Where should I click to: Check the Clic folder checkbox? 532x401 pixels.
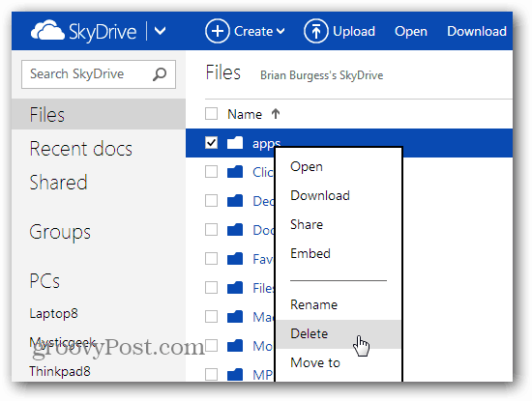tap(212, 172)
